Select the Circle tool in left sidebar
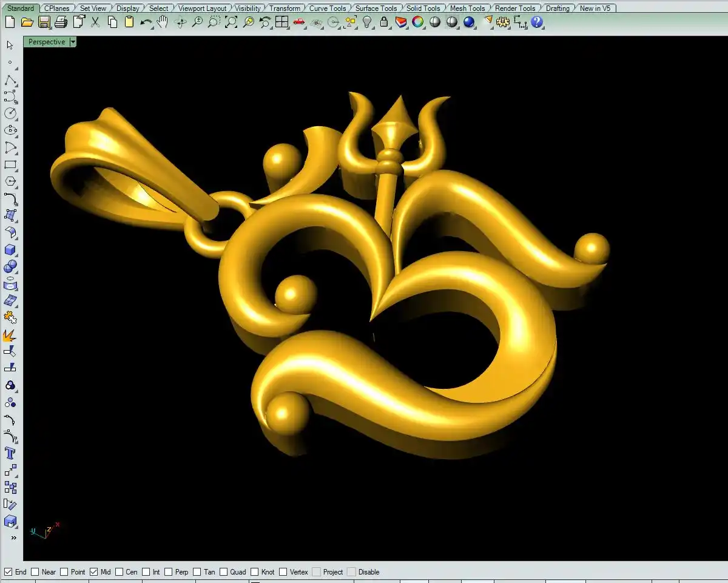This screenshot has width=728, height=583. [10, 113]
